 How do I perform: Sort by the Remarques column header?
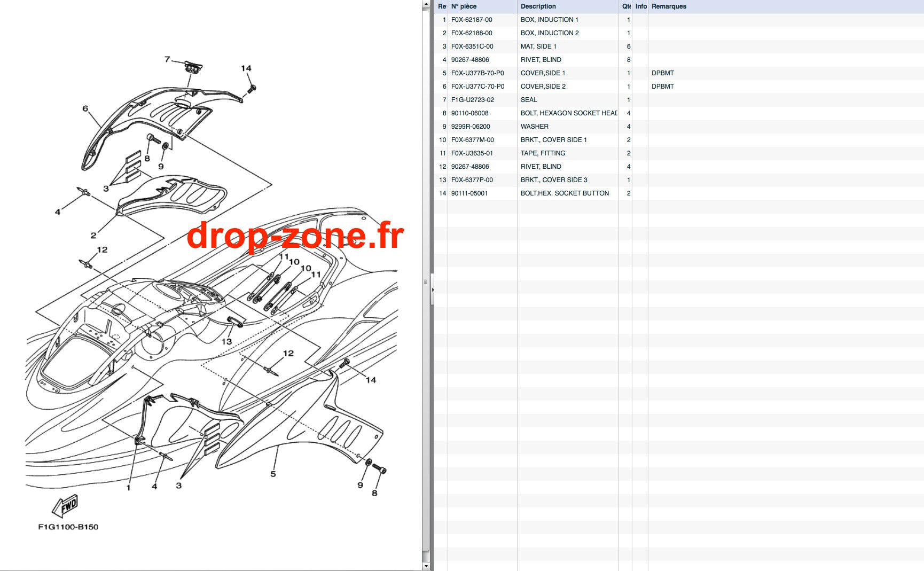786,6
